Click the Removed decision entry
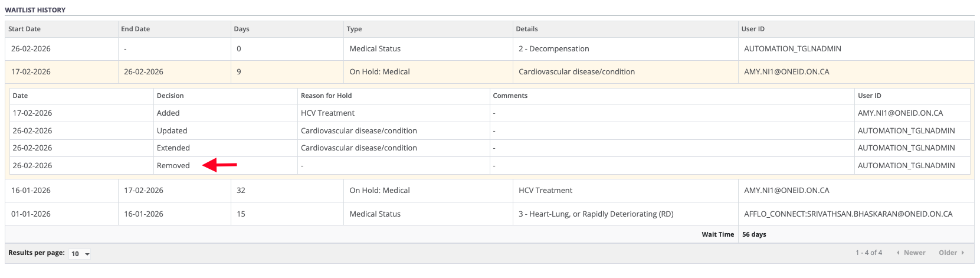980x278 pixels. 173,166
